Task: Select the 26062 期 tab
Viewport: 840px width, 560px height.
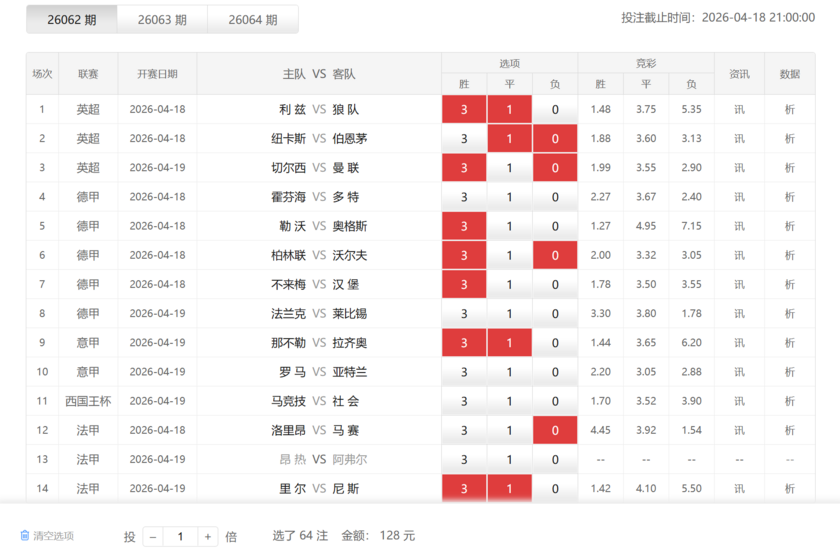Action: pyautogui.click(x=71, y=19)
